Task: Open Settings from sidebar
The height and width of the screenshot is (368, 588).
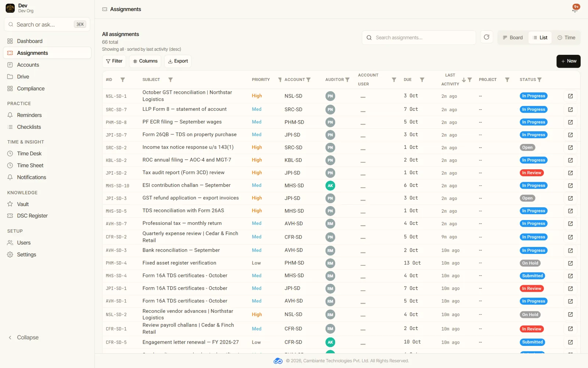Action: point(47,254)
